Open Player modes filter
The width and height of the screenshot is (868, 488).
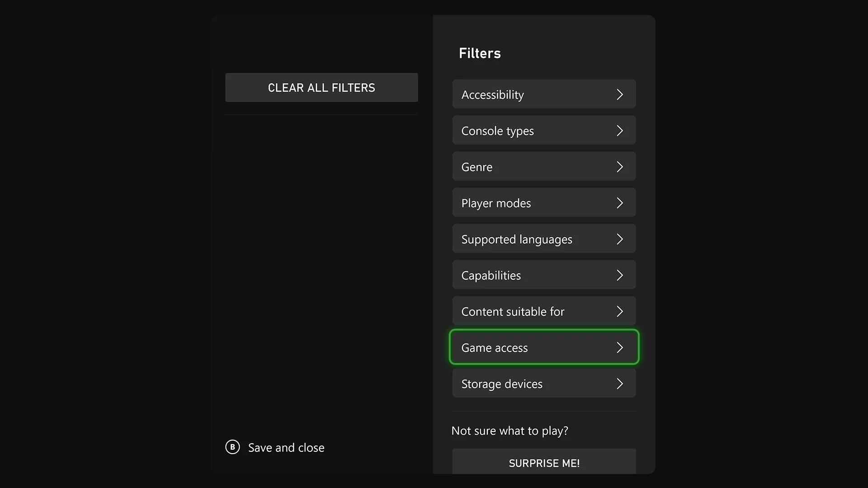pos(544,202)
